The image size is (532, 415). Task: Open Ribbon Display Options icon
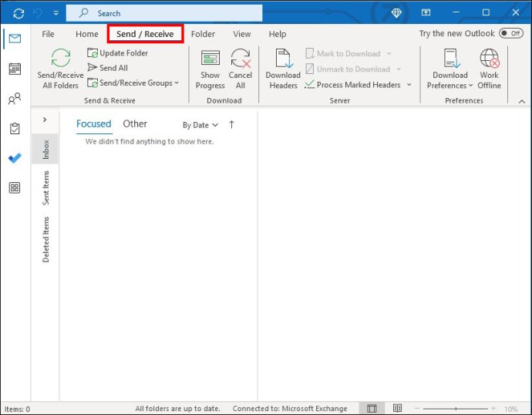tap(426, 12)
